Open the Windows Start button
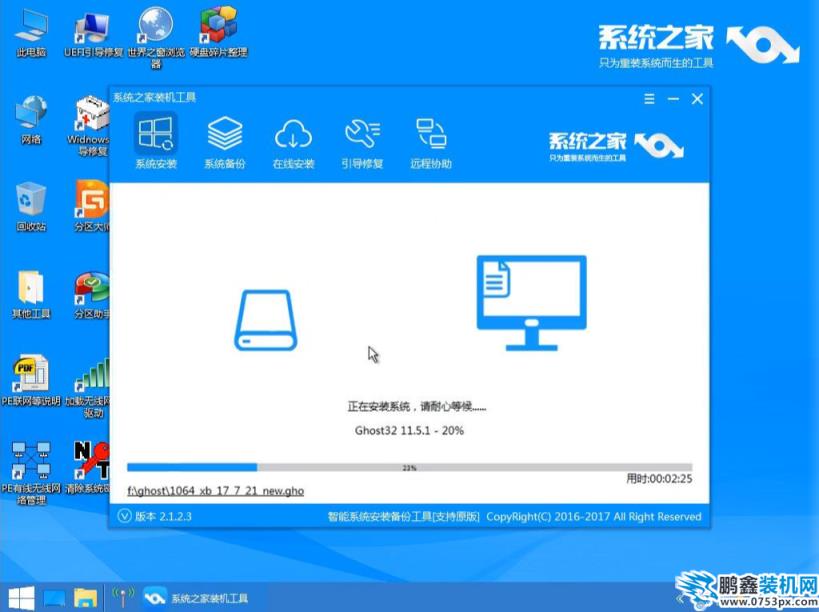The image size is (819, 612). coord(21,598)
